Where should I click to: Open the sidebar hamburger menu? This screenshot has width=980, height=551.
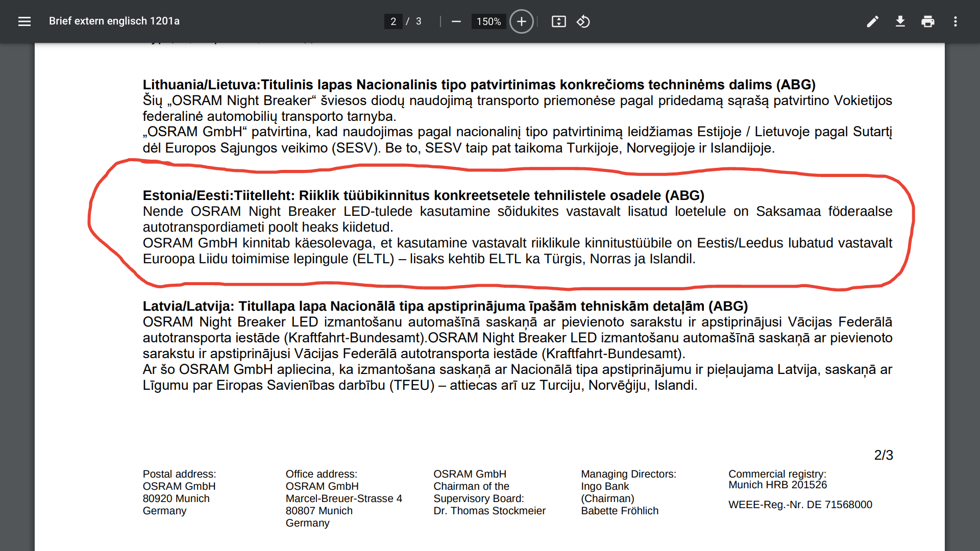24,21
